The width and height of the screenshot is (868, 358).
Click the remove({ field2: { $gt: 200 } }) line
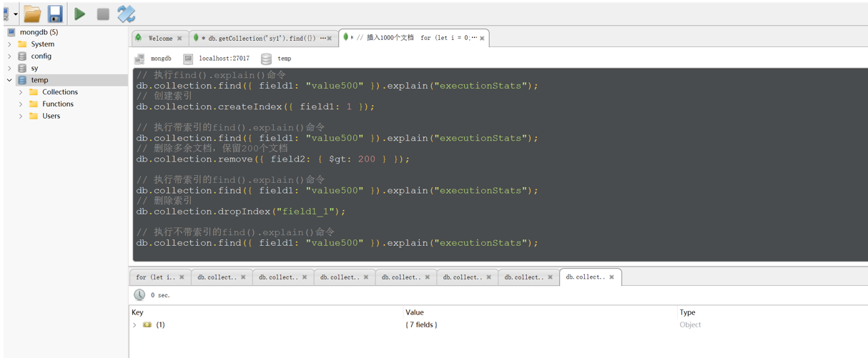point(273,159)
